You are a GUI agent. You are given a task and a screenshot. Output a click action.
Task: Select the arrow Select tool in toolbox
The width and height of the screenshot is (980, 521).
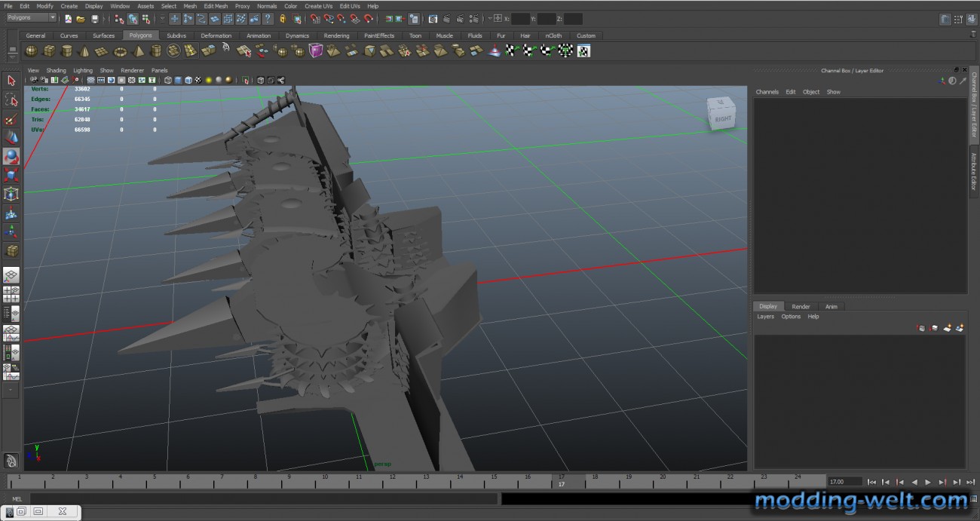point(11,81)
